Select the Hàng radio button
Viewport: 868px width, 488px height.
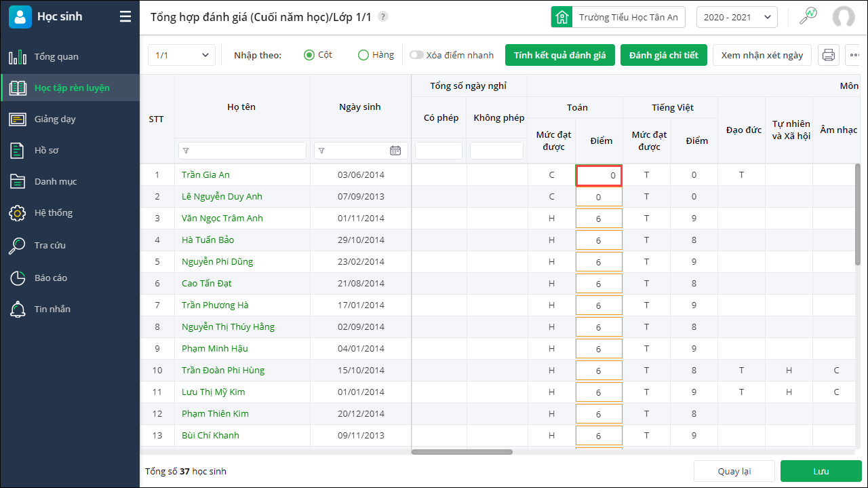(363, 55)
